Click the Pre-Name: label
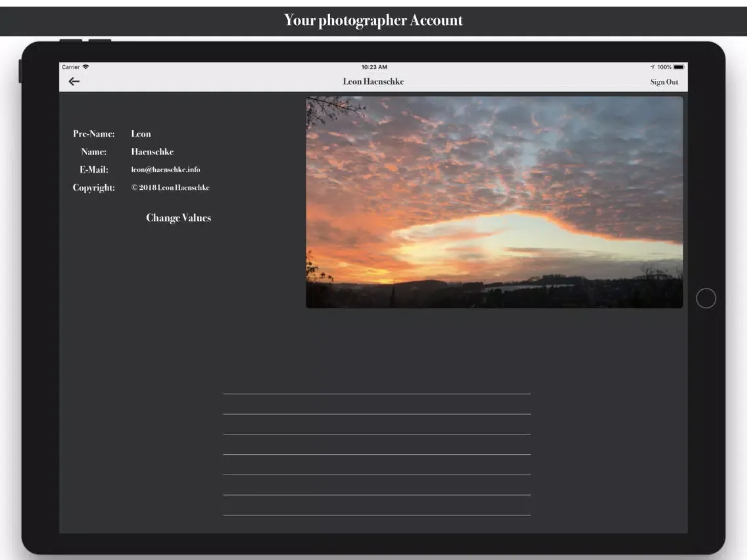Viewport: 747px width, 560px height. coord(94,134)
